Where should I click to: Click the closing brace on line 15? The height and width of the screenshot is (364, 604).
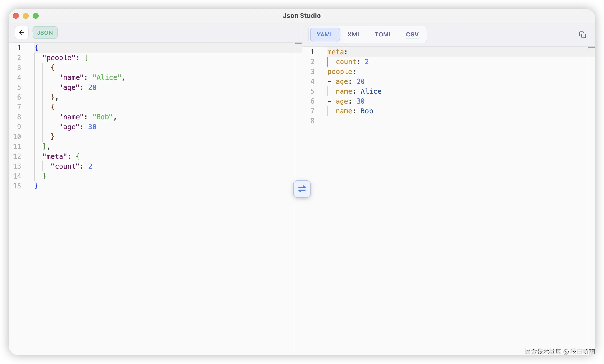tap(36, 186)
